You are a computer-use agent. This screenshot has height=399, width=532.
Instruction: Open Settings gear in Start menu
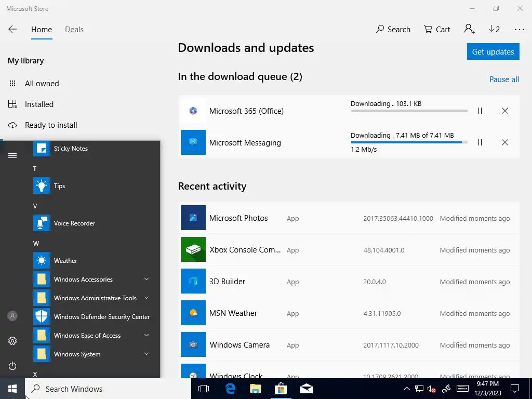pyautogui.click(x=12, y=341)
